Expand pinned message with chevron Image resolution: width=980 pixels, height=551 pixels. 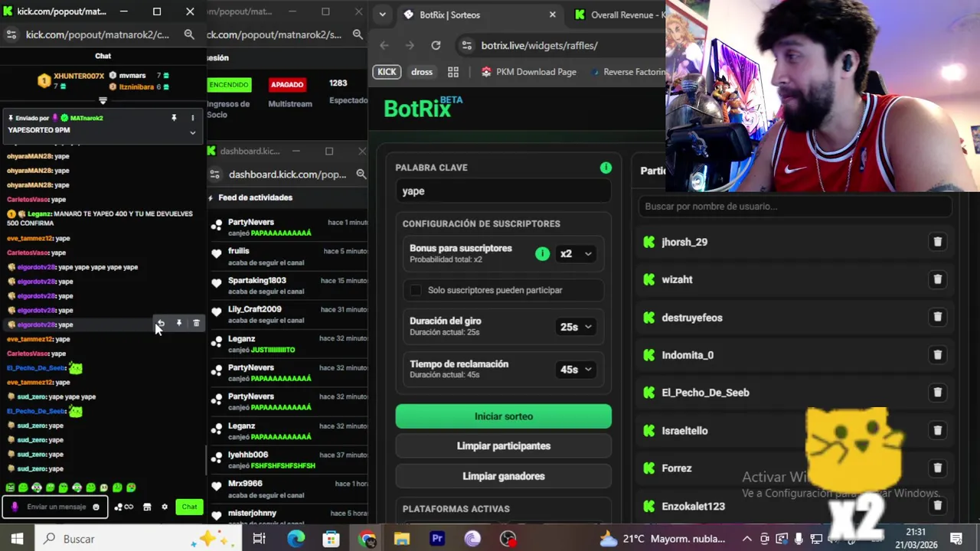pos(192,132)
